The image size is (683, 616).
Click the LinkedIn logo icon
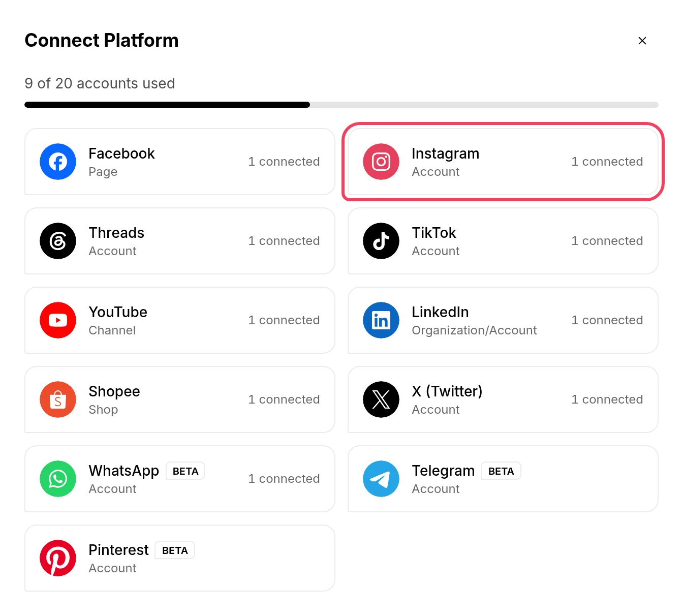pyautogui.click(x=381, y=320)
